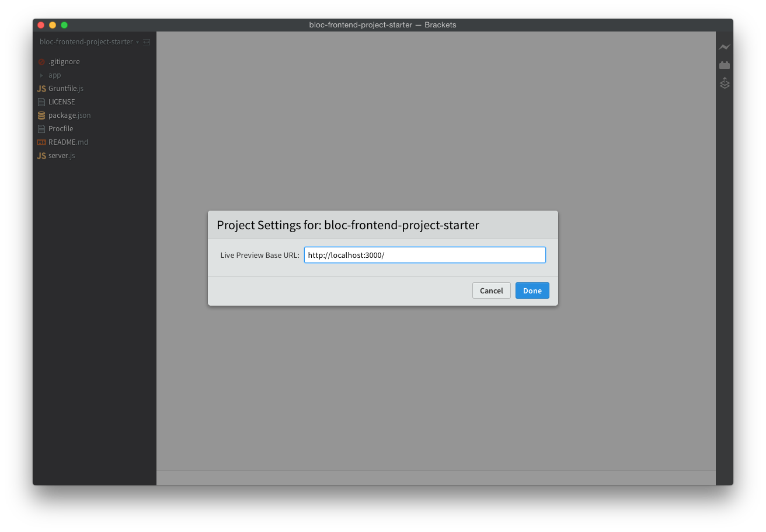This screenshot has height=532, width=766.
Task: Open the bloc-frontend-project-starter project dropdown
Action: (x=89, y=42)
